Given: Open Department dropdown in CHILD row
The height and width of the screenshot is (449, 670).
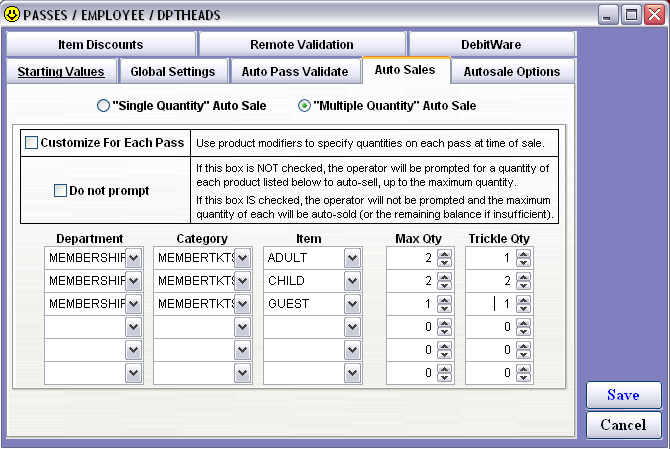Looking at the screenshot, I should 134,281.
